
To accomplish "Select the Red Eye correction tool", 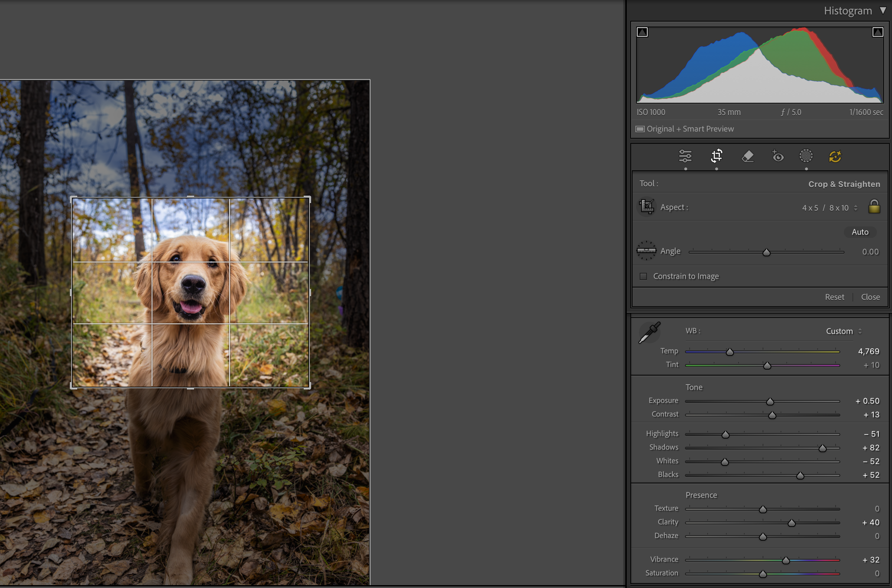I will (778, 156).
